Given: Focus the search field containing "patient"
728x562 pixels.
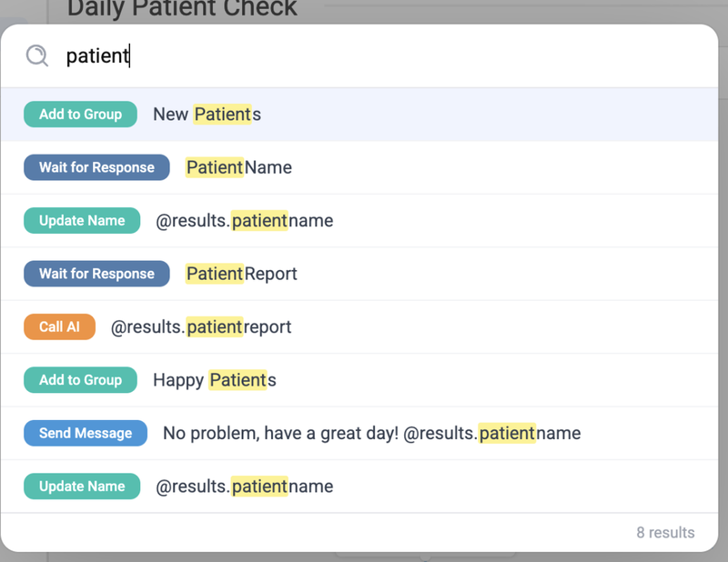Looking at the screenshot, I should 364,56.
